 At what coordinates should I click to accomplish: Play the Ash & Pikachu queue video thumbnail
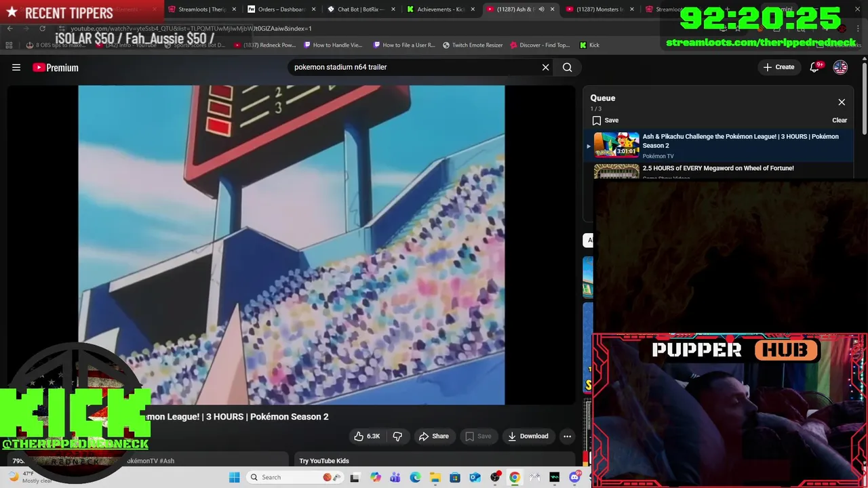616,144
